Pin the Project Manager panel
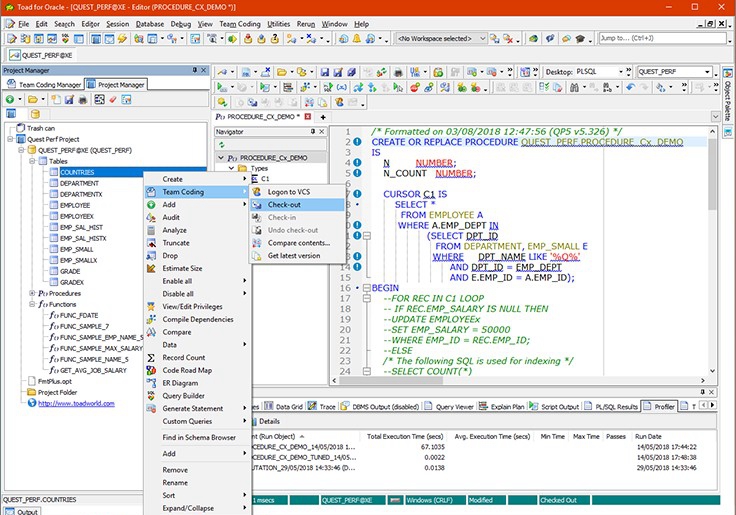Viewport: 736px width, 515px height. click(x=194, y=70)
